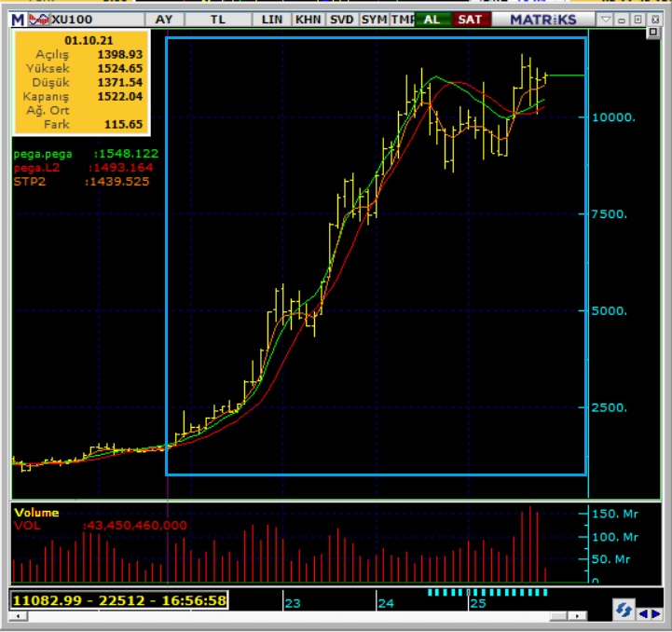Expand the dropdown arrow next to MATRIKS
The width and height of the screenshot is (672, 632).
[x=605, y=19]
